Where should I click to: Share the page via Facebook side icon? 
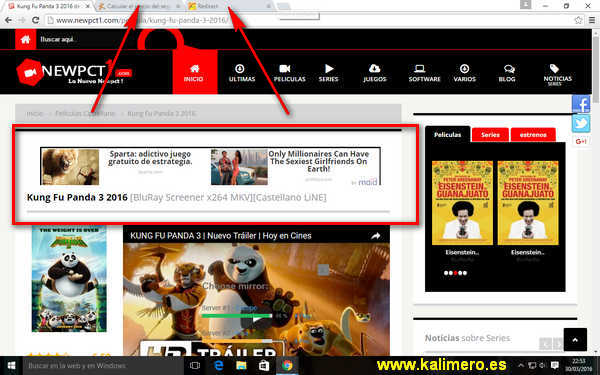click(x=581, y=103)
